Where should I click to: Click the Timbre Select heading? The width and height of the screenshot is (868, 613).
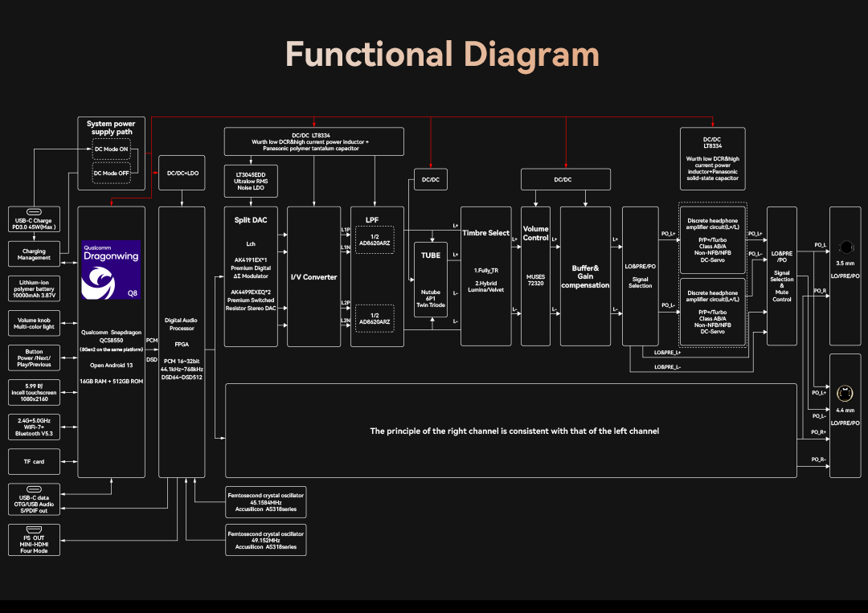486,233
